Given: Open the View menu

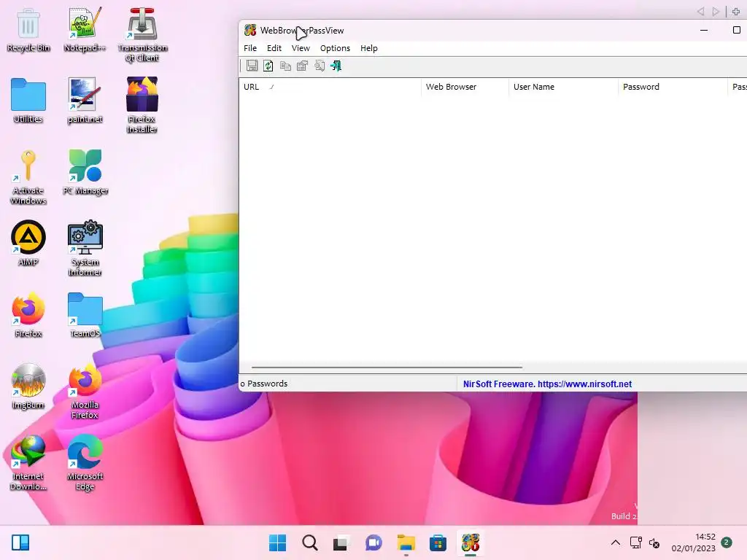Looking at the screenshot, I should point(301,48).
